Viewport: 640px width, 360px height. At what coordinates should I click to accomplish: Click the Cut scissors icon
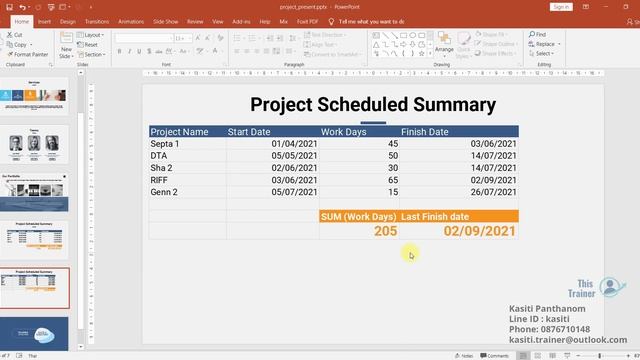point(10,35)
